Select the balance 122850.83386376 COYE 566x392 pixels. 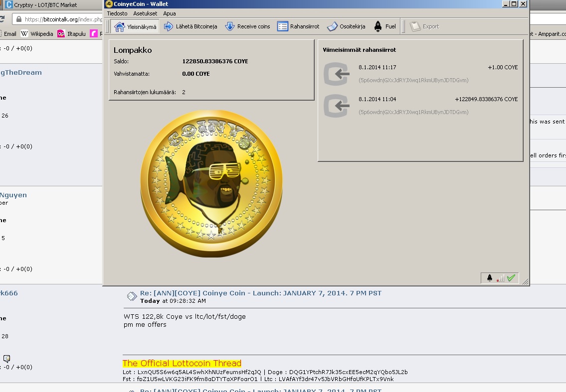tap(215, 61)
